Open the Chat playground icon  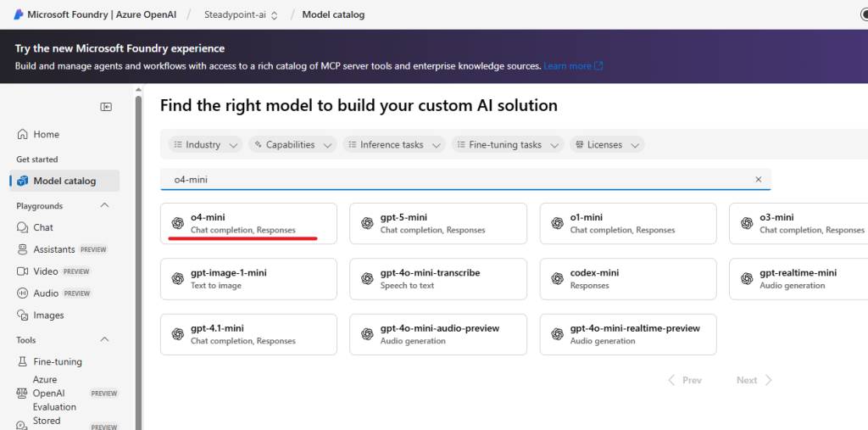click(x=23, y=227)
